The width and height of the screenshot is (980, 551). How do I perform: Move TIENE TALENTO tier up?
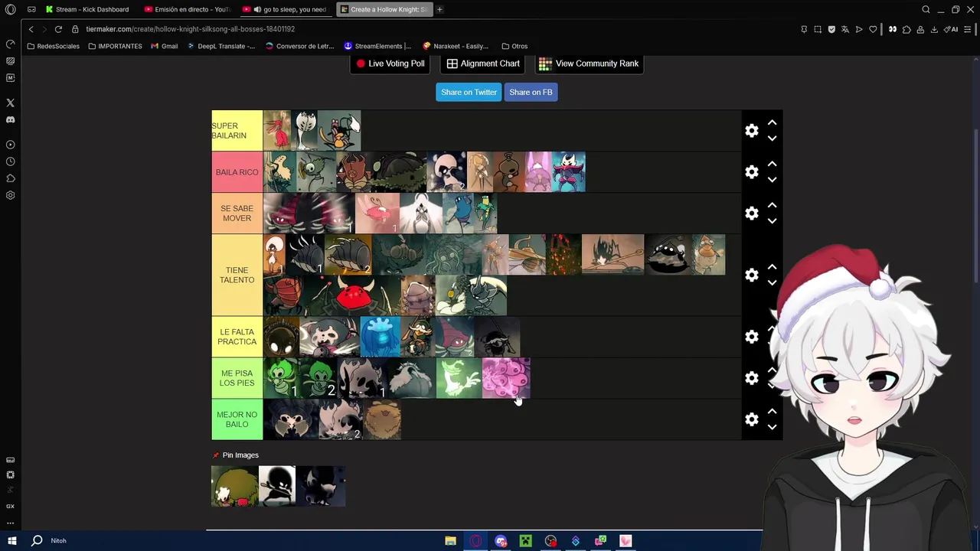point(772,267)
